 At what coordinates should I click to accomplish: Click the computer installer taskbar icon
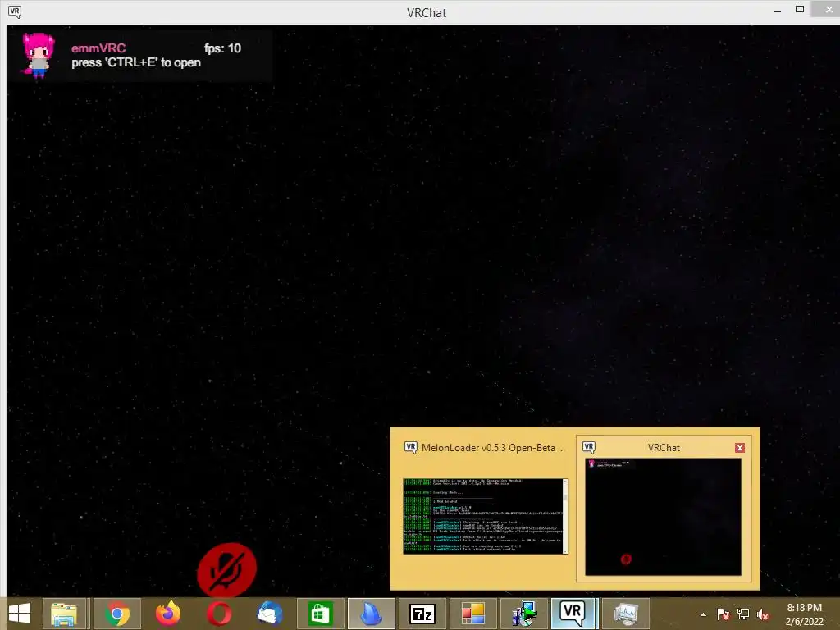click(x=524, y=614)
